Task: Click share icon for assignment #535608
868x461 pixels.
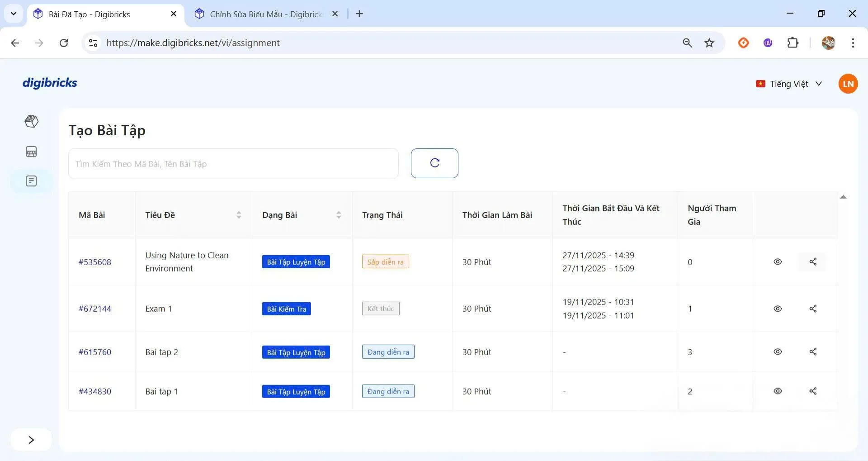Action: (812, 261)
